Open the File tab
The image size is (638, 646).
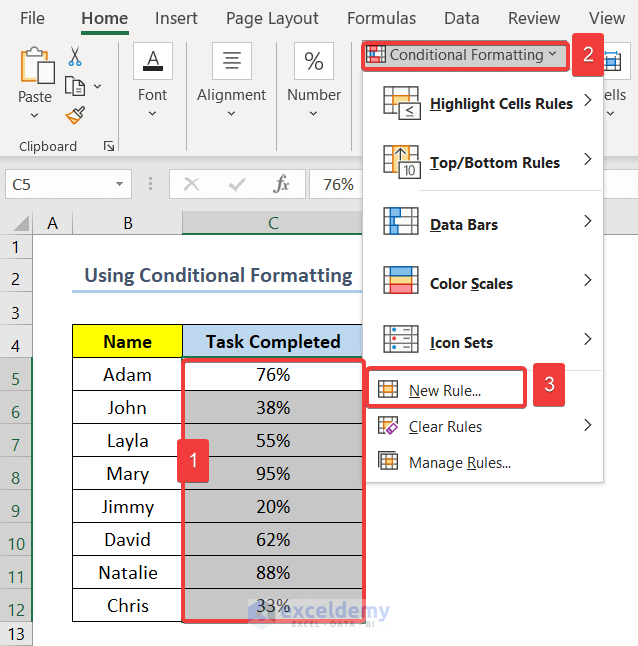click(32, 19)
